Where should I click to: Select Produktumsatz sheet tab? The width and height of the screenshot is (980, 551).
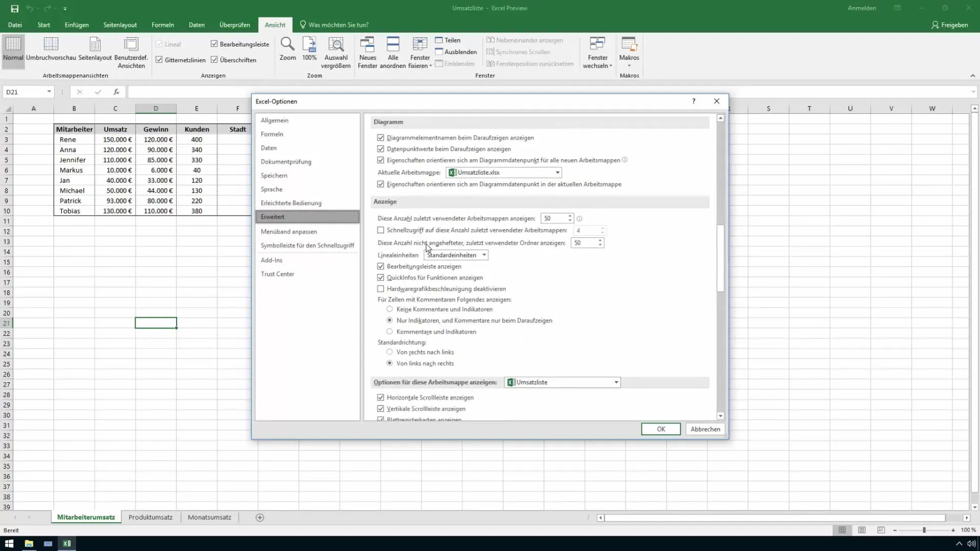click(151, 517)
